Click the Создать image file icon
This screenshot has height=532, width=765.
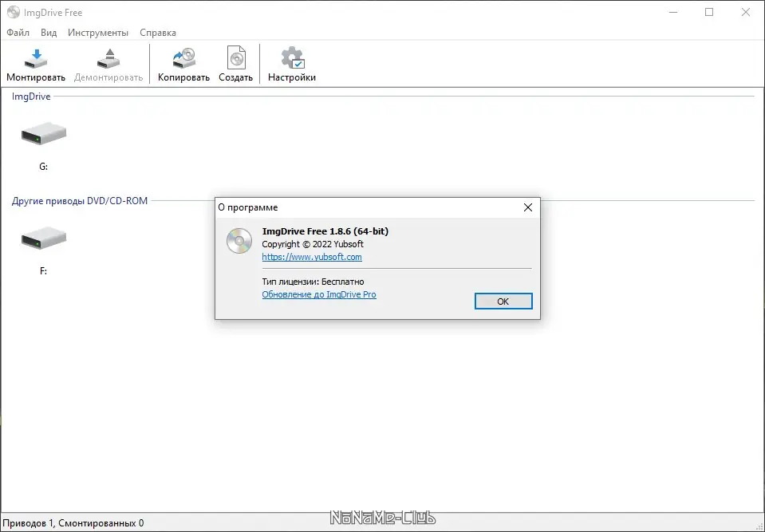(x=236, y=58)
